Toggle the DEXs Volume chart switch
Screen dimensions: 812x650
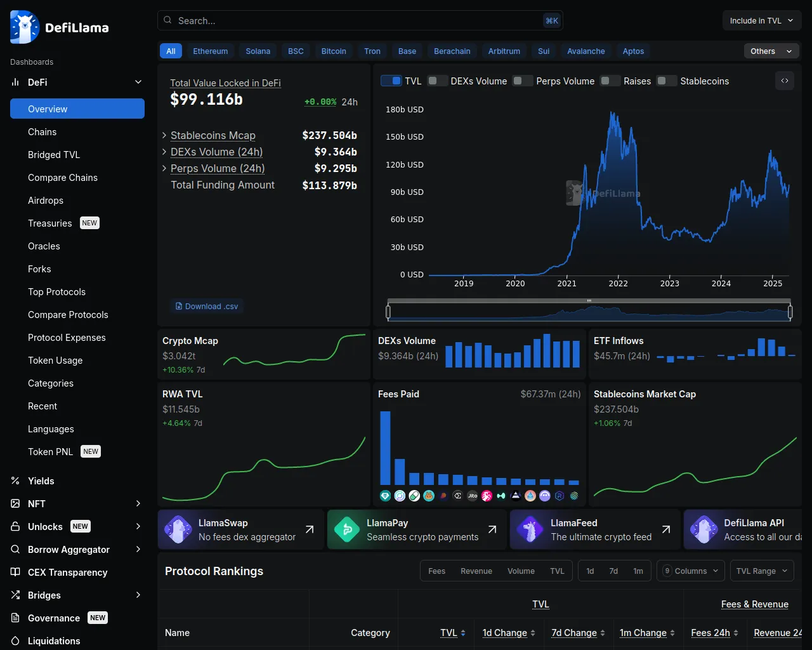pyautogui.click(x=437, y=81)
